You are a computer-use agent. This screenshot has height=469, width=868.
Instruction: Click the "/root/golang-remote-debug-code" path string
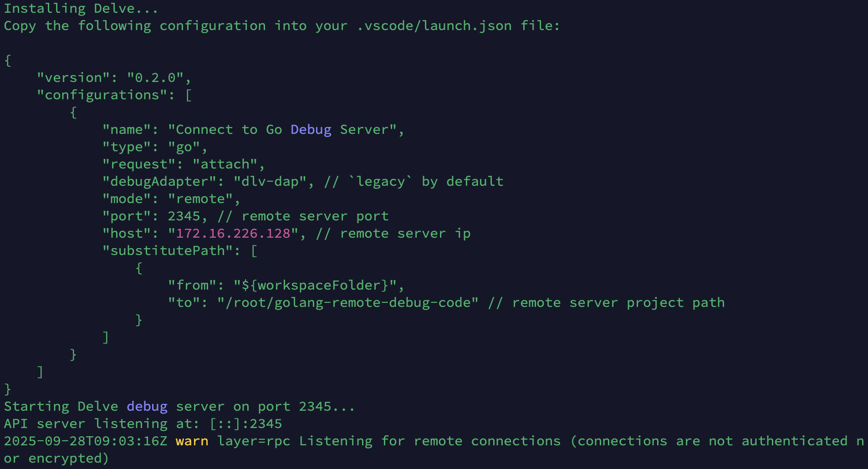[347, 303]
